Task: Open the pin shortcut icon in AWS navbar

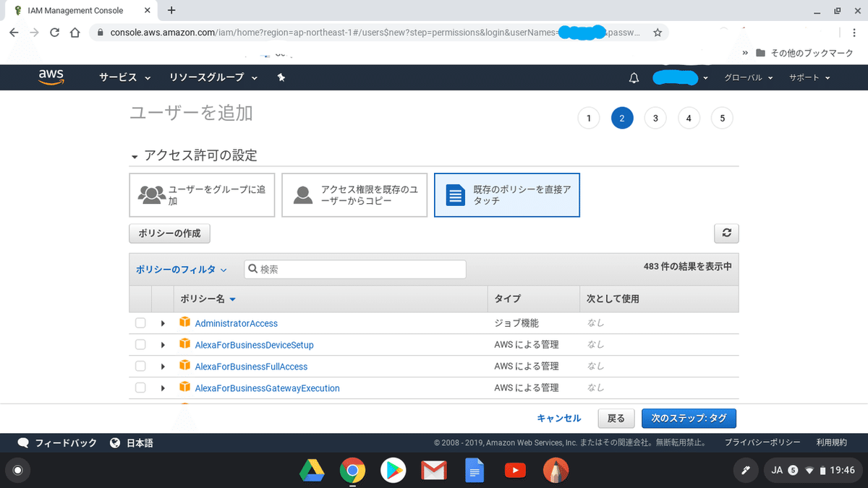Action: coord(281,77)
